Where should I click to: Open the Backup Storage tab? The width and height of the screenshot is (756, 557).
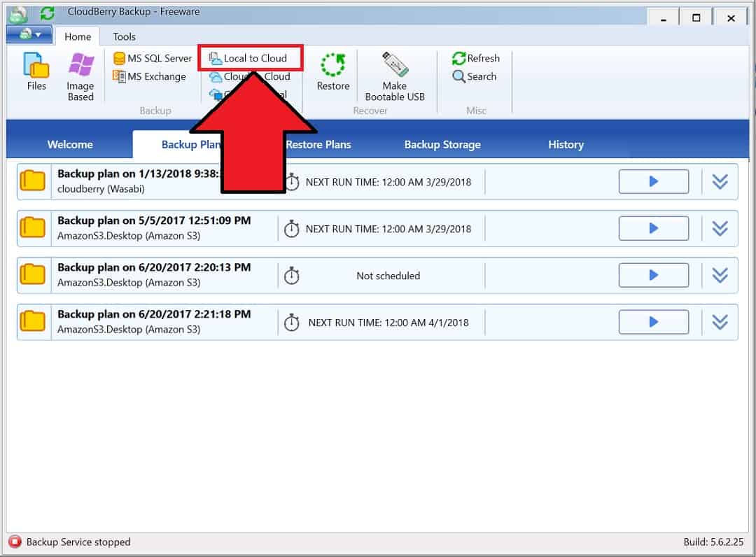point(442,145)
